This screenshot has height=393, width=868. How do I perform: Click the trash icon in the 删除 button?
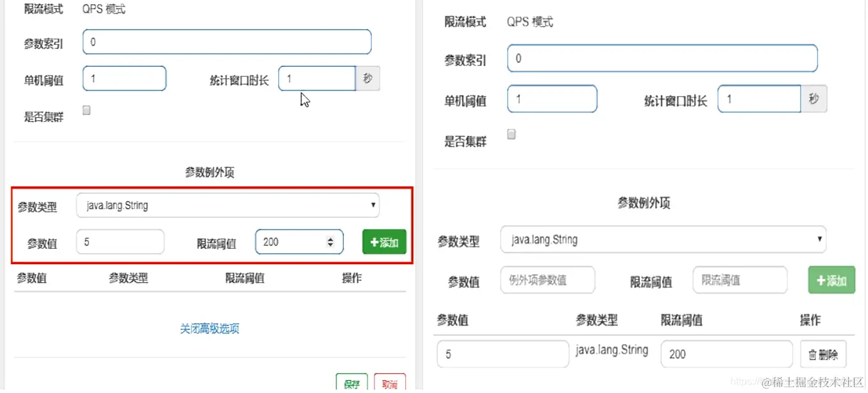pyautogui.click(x=812, y=354)
